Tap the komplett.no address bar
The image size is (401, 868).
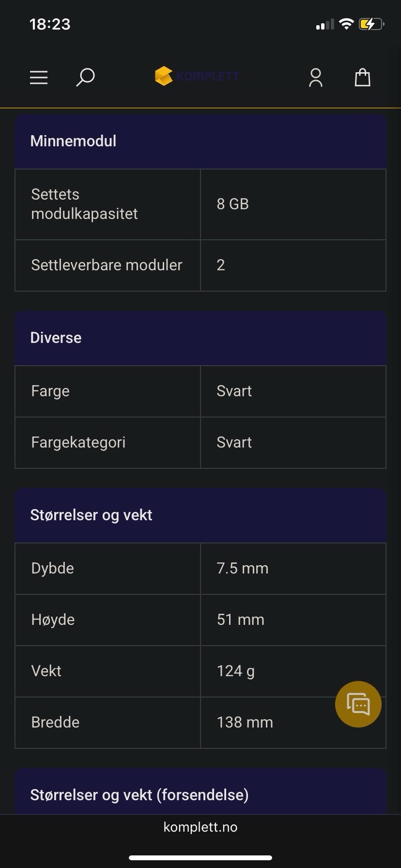pyautogui.click(x=200, y=827)
